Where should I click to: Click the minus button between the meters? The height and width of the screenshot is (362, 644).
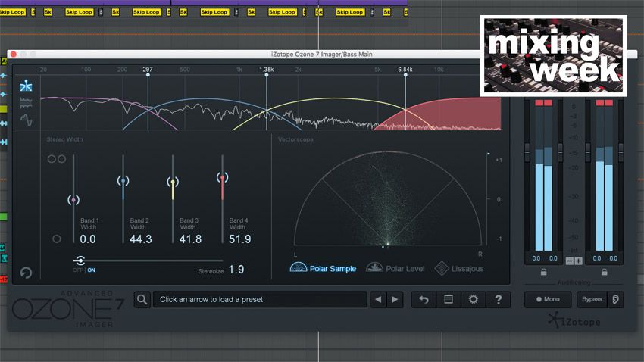coord(570,261)
